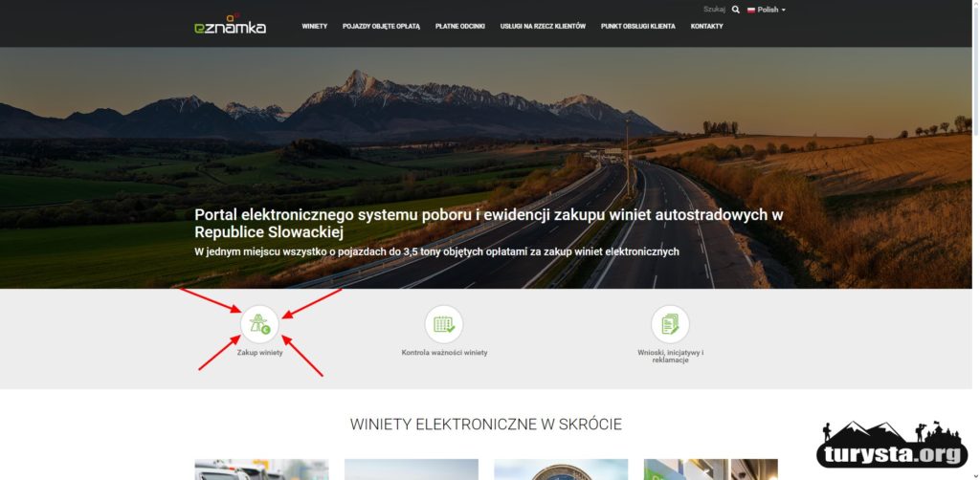Click the search magnifier icon
This screenshot has height=480, width=980.
pos(736,10)
